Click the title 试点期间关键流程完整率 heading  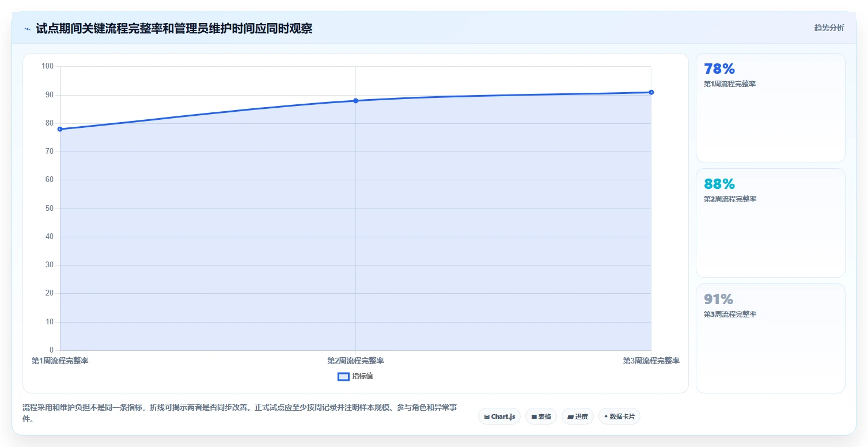174,28
